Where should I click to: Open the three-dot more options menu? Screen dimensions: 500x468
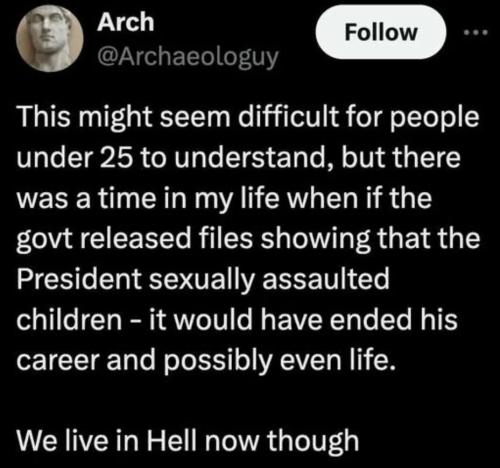pos(476,32)
